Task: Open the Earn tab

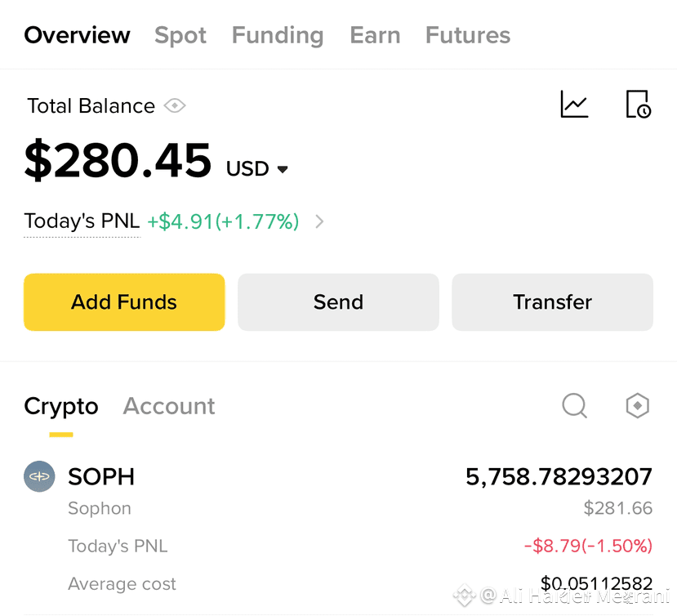Action: tap(375, 35)
